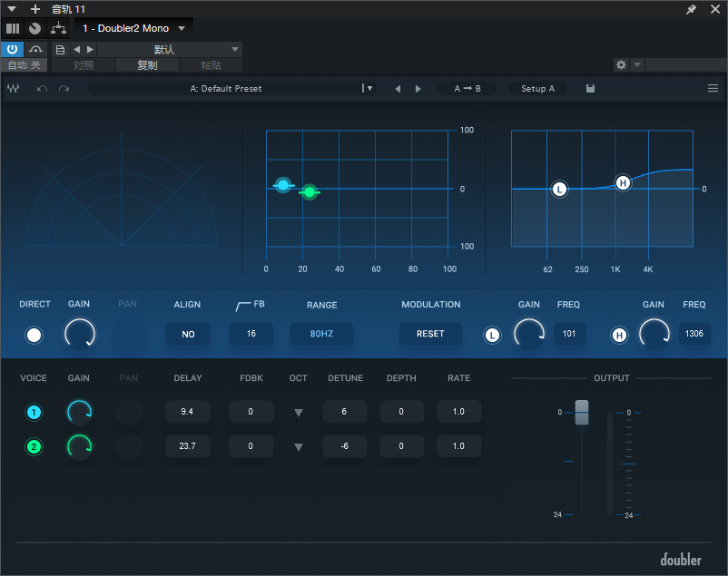Toggle the plugin power bypass button
728x576 pixels.
click(x=12, y=49)
